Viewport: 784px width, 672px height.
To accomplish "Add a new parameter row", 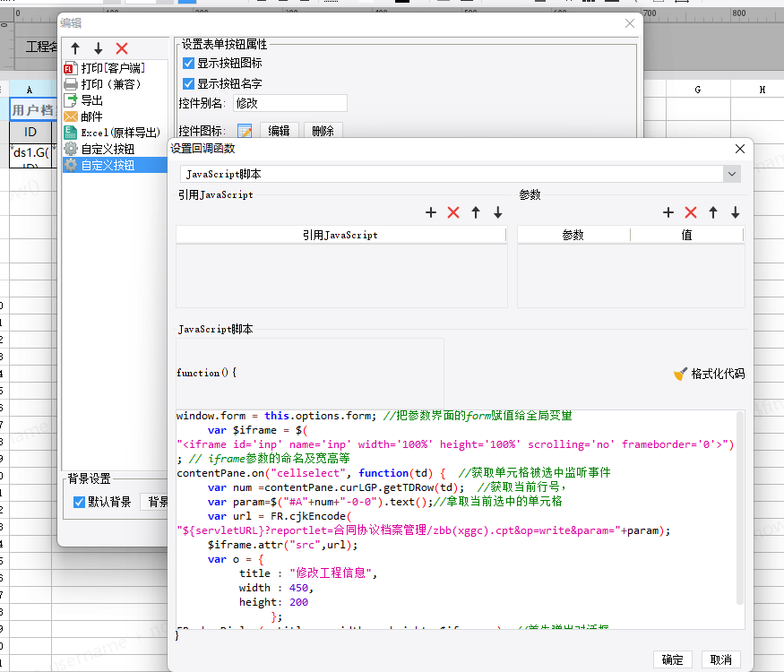I will (668, 212).
